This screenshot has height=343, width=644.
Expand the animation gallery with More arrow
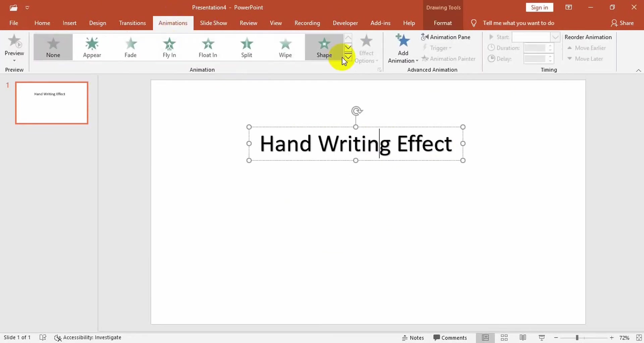pyautogui.click(x=348, y=57)
